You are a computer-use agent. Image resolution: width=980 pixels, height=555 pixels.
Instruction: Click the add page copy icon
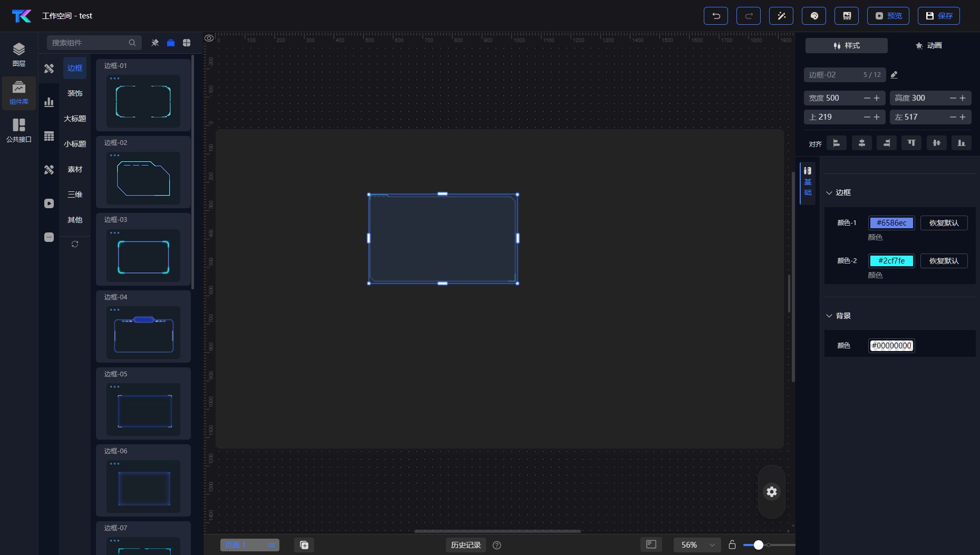(304, 545)
